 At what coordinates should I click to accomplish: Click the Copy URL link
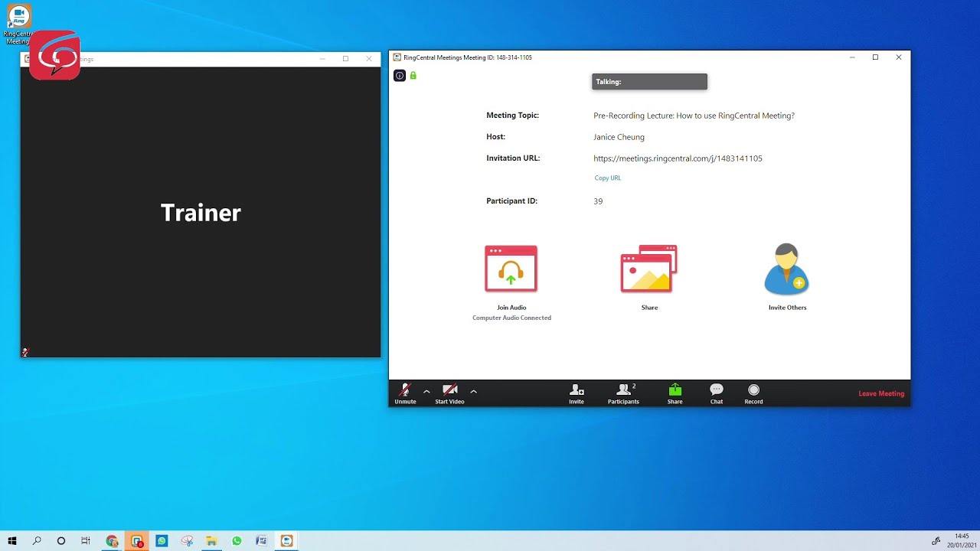tap(608, 178)
